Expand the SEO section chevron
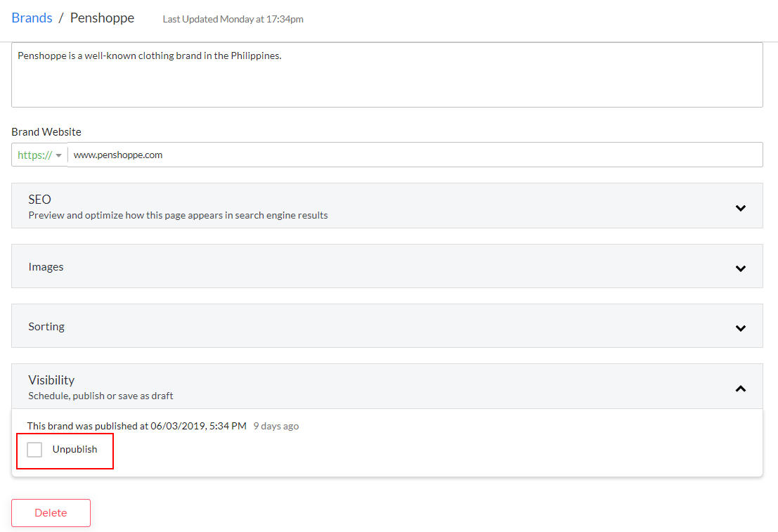This screenshot has height=532, width=778. [741, 208]
